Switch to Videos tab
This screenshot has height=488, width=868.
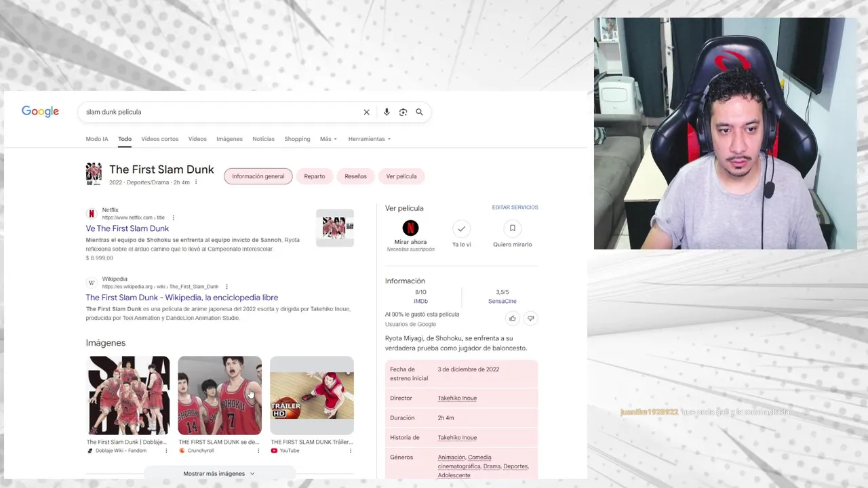197,139
